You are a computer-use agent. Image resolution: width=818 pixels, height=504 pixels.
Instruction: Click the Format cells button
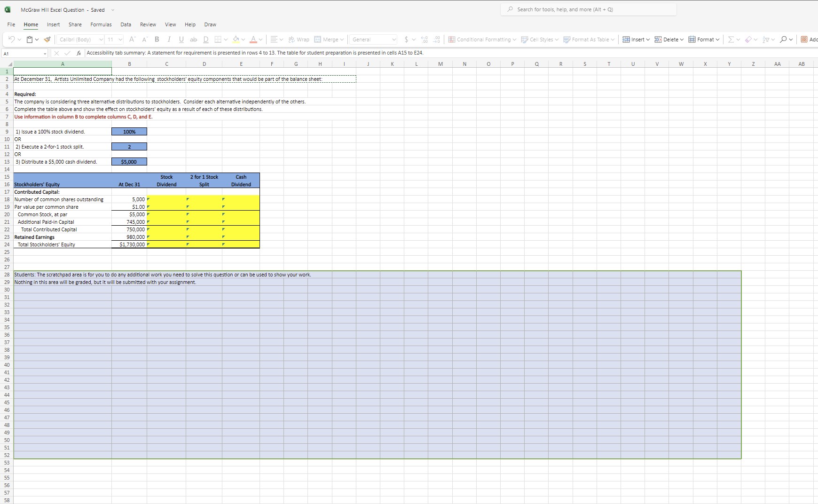coord(704,39)
